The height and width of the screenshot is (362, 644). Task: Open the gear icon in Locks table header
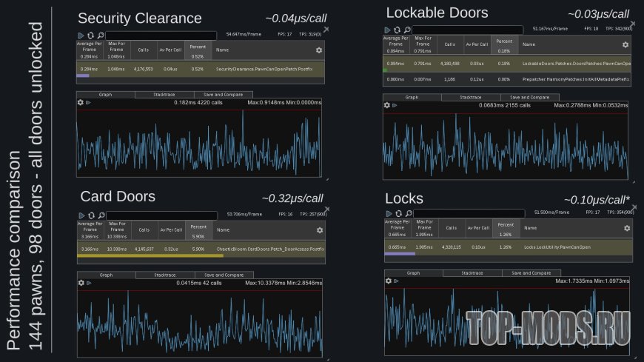pyautogui.click(x=625, y=229)
